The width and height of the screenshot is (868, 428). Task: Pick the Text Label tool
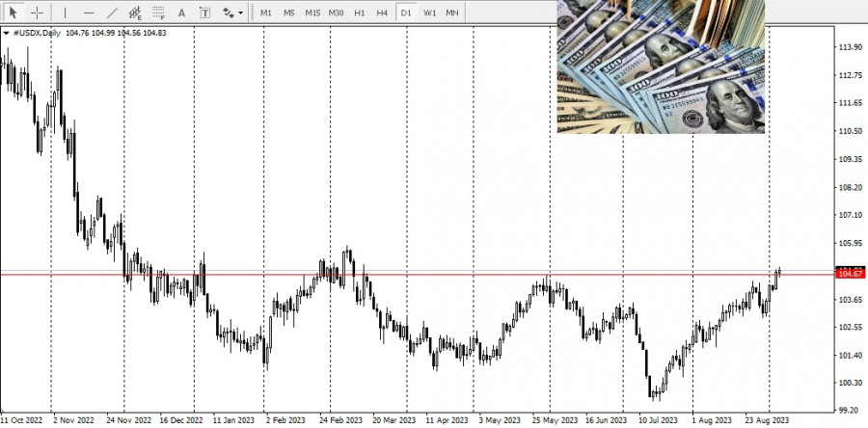[204, 13]
